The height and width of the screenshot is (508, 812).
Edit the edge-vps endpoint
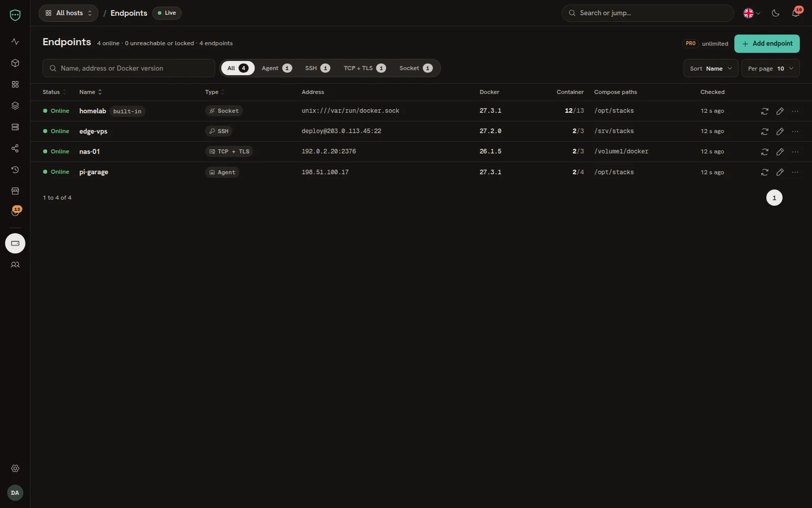(x=780, y=132)
